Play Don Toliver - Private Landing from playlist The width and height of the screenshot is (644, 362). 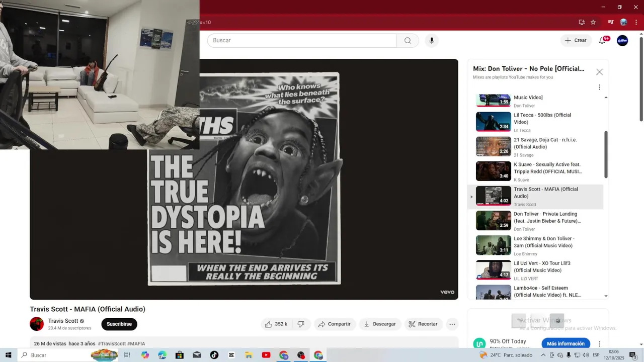pos(536,221)
